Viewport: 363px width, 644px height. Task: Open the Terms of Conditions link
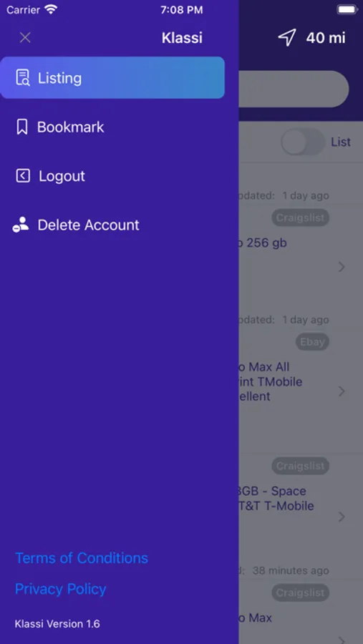pos(82,557)
